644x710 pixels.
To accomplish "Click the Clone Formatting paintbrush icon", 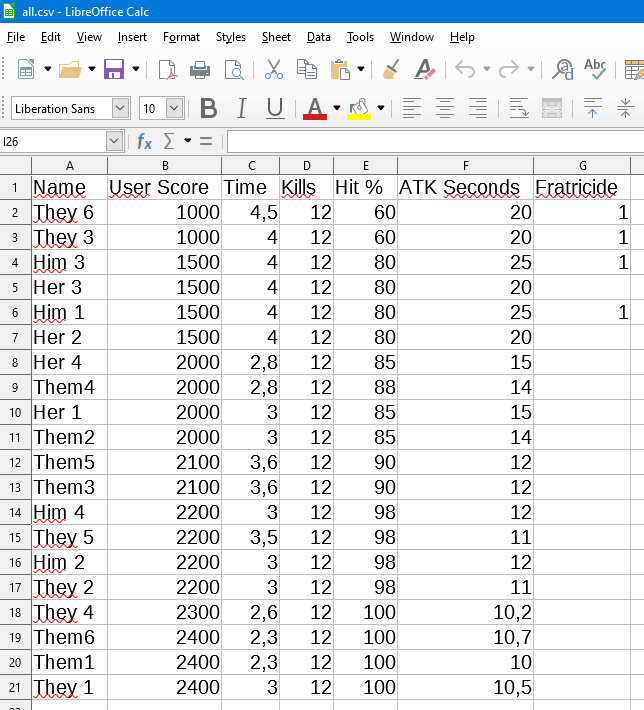I will [391, 69].
